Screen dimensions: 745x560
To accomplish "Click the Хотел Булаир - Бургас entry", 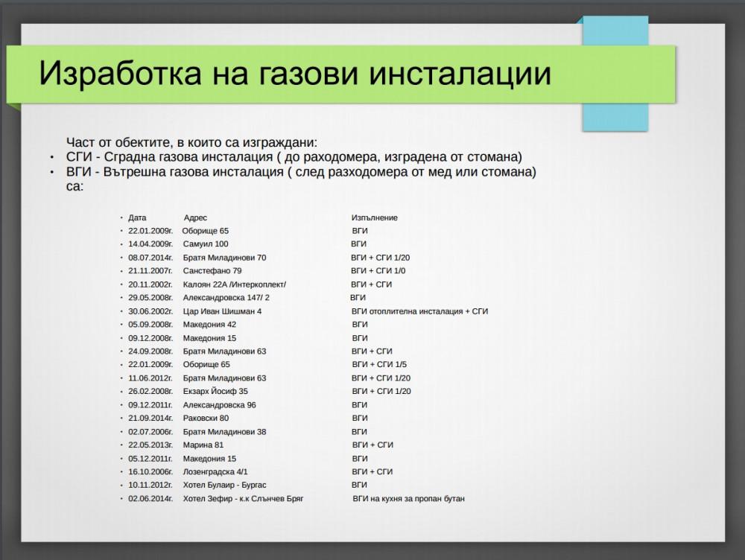I will tap(227, 485).
